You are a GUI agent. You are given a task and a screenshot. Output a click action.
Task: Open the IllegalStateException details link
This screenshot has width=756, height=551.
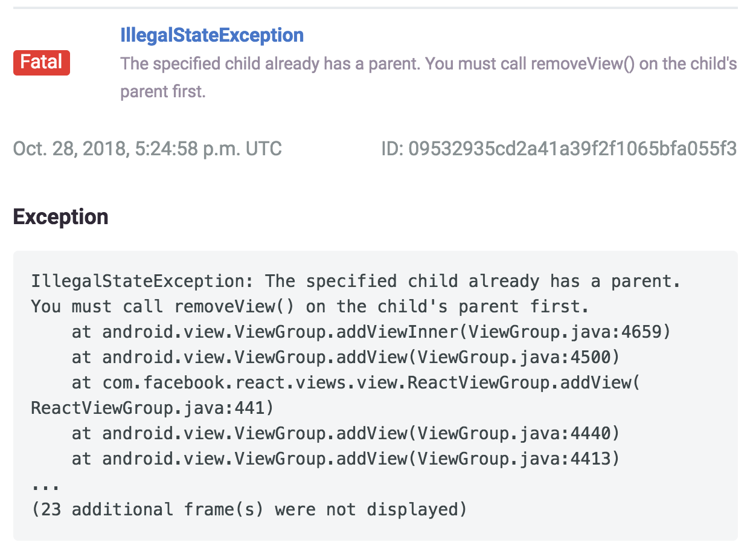tap(213, 35)
